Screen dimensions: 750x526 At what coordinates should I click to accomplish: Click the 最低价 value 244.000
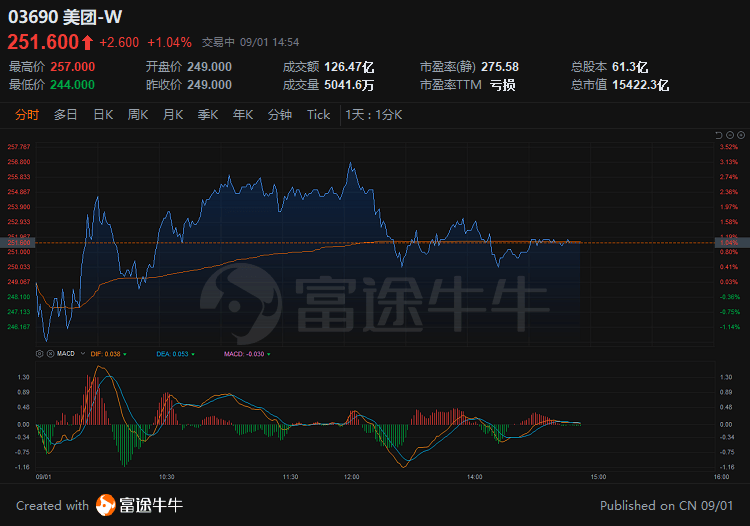pos(73,85)
